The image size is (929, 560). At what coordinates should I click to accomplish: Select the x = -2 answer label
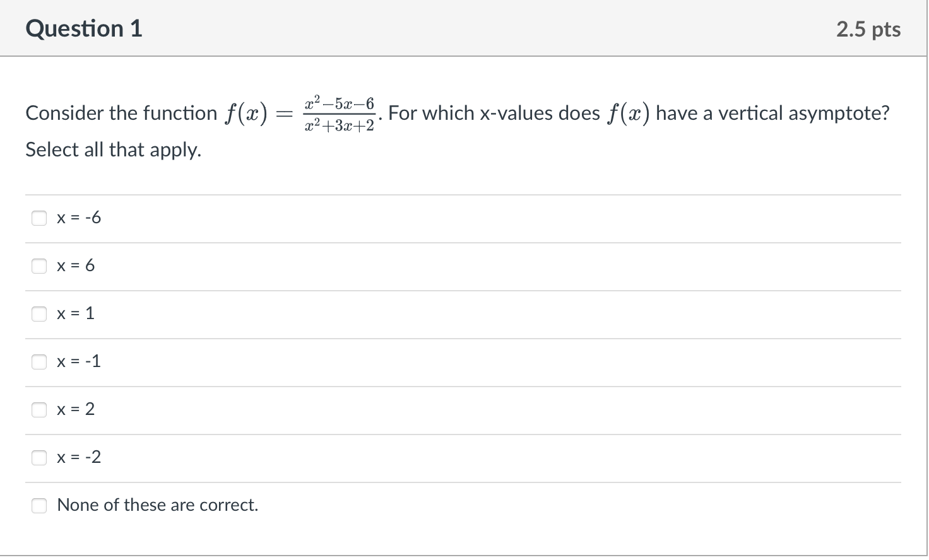pos(78,458)
